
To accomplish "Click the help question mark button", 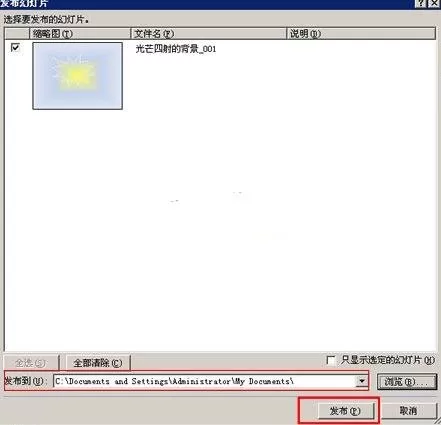I will pyautogui.click(x=421, y=3).
